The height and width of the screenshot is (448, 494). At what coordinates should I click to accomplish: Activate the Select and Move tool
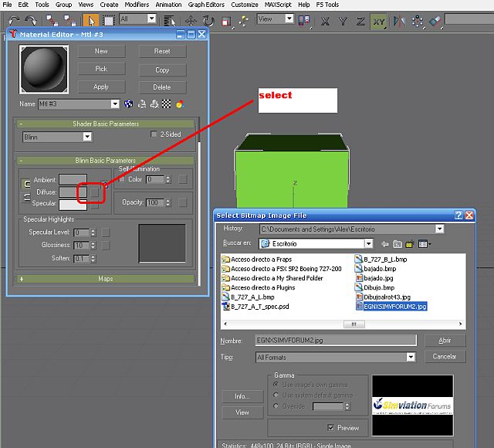(x=191, y=21)
